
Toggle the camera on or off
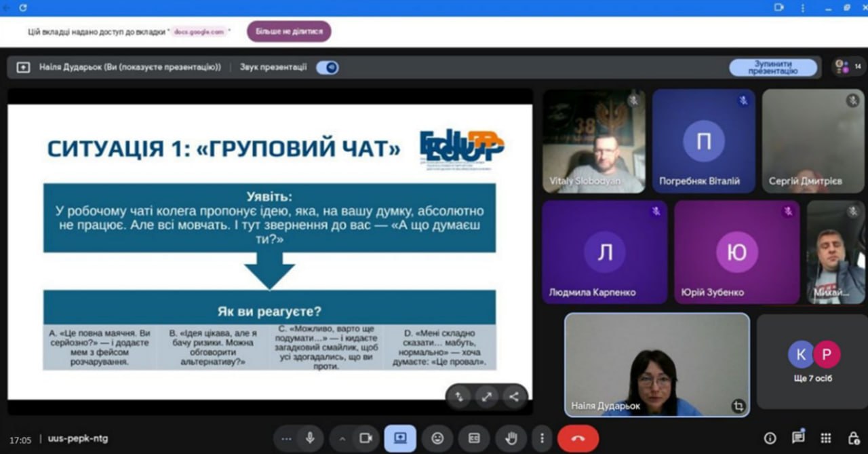pyautogui.click(x=366, y=438)
